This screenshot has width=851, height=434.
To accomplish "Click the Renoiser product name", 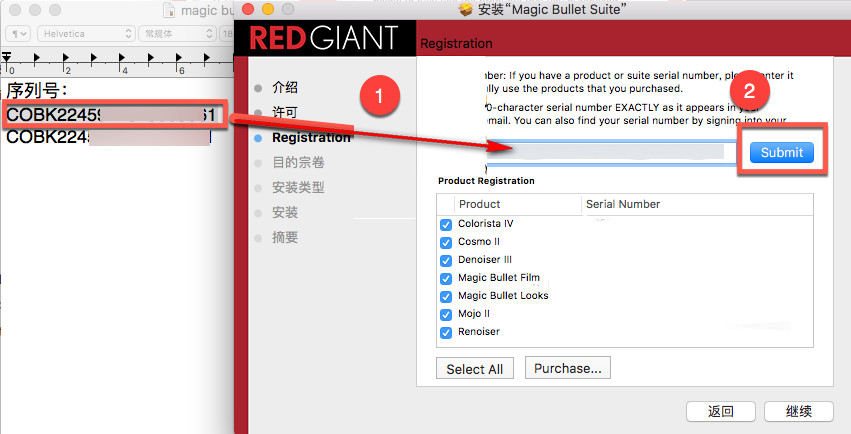I will click(479, 331).
